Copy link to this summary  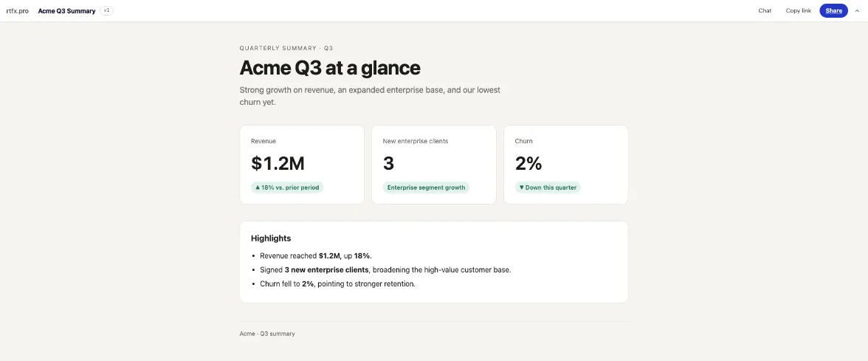pyautogui.click(x=799, y=10)
